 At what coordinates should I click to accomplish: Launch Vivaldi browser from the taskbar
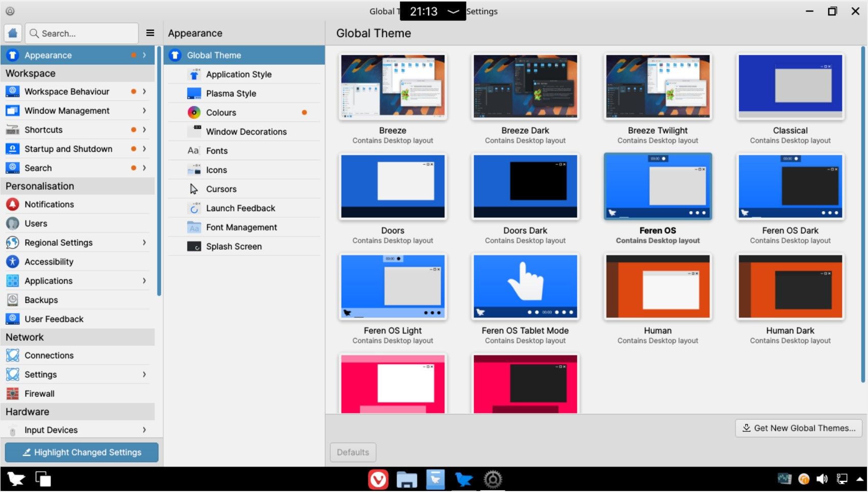click(x=378, y=479)
